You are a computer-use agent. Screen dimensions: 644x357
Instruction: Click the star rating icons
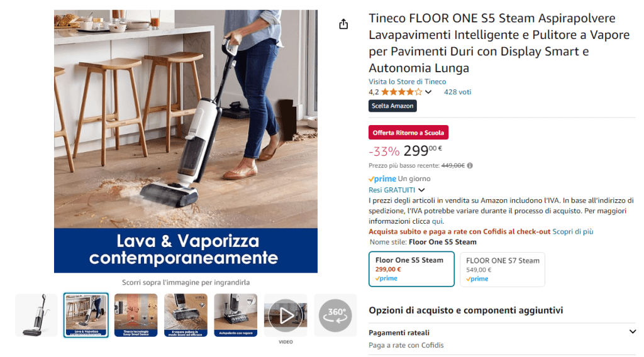pyautogui.click(x=401, y=92)
